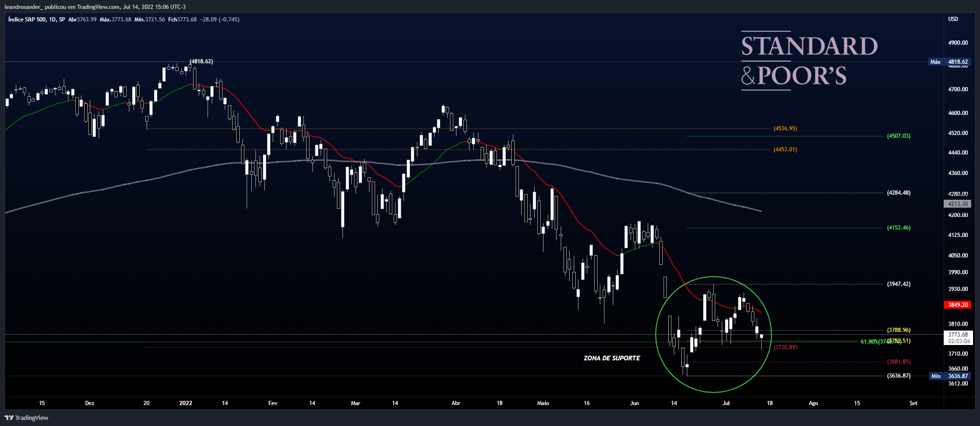980x426 pixels.
Task: Click the 3710.00 price axis value
Action: [958, 354]
